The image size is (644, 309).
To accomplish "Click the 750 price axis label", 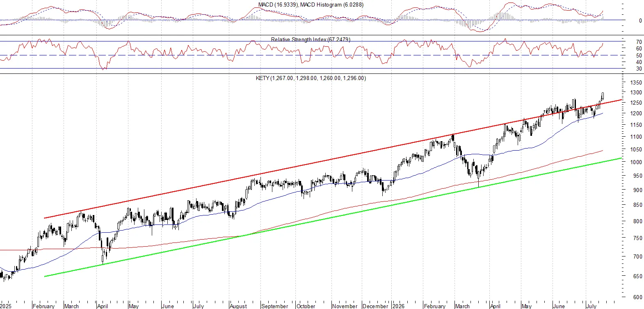I will tap(637, 238).
